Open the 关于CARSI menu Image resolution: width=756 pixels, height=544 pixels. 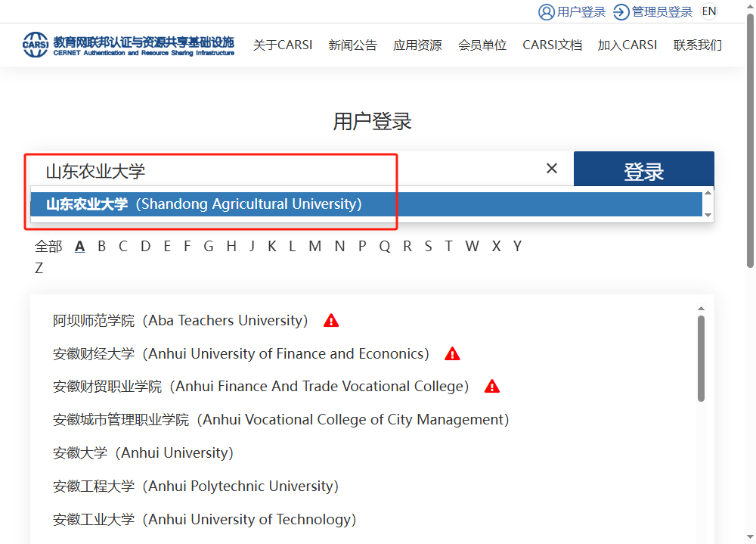[x=283, y=45]
